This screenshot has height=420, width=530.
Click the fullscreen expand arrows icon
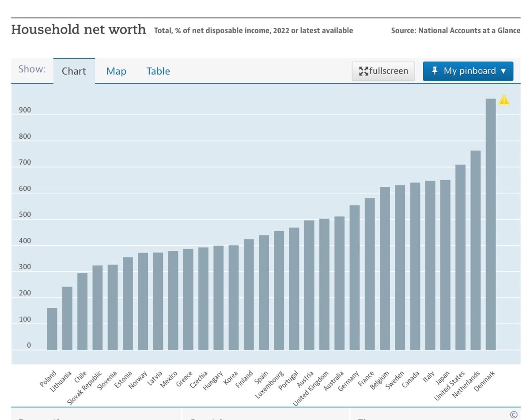(x=365, y=70)
